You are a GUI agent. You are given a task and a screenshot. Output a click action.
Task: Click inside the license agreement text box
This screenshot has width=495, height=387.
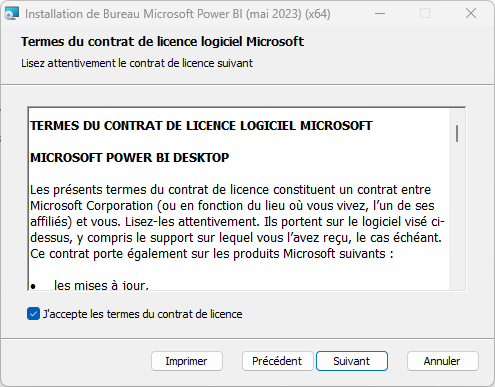pos(239,199)
